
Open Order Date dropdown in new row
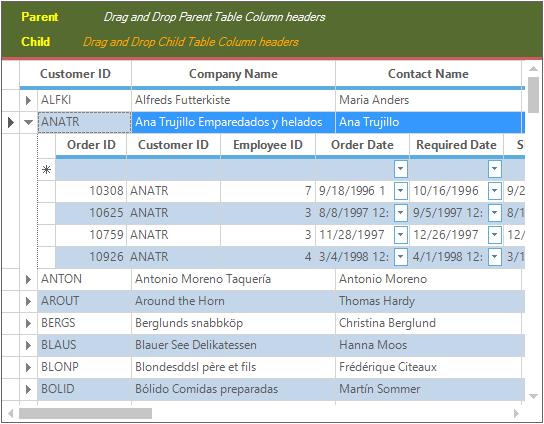(x=400, y=169)
